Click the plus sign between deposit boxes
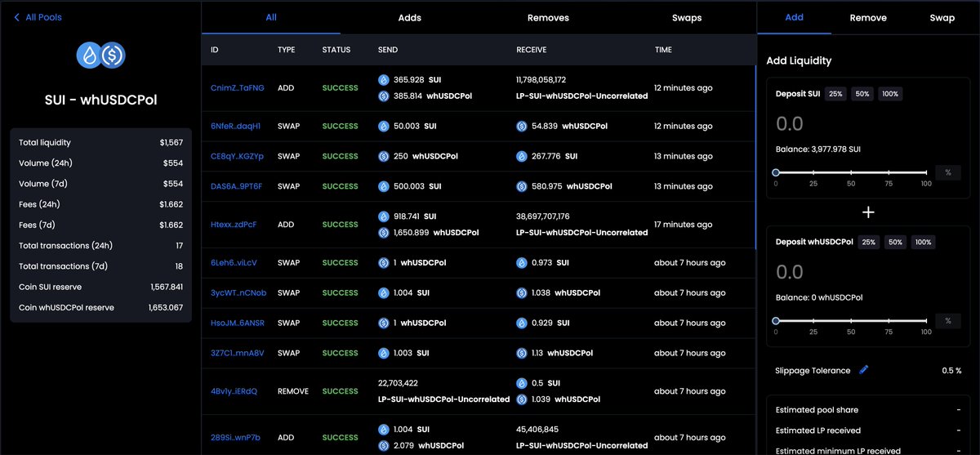Screen dimensions: 980x455 (x=869, y=212)
